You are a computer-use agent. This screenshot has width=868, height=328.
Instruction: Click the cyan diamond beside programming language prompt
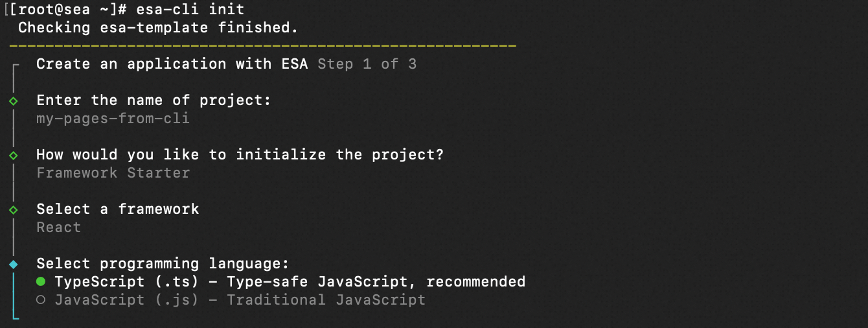tap(14, 264)
